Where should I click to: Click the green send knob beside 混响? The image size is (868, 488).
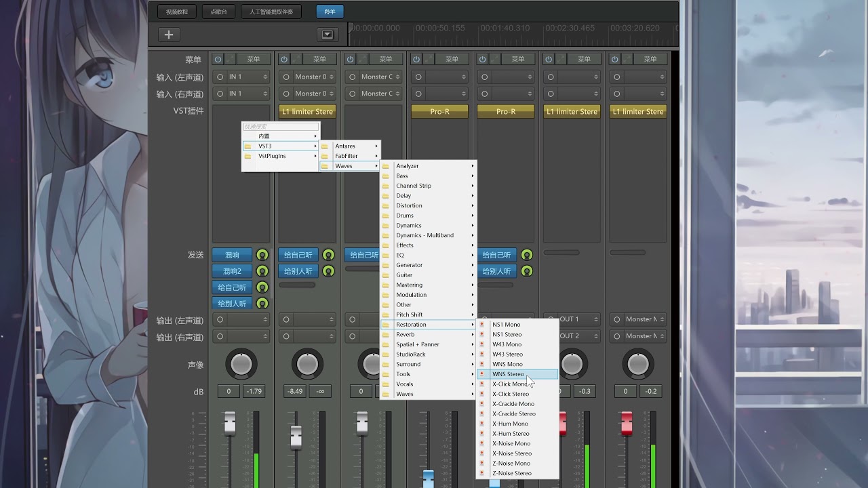[x=262, y=256]
